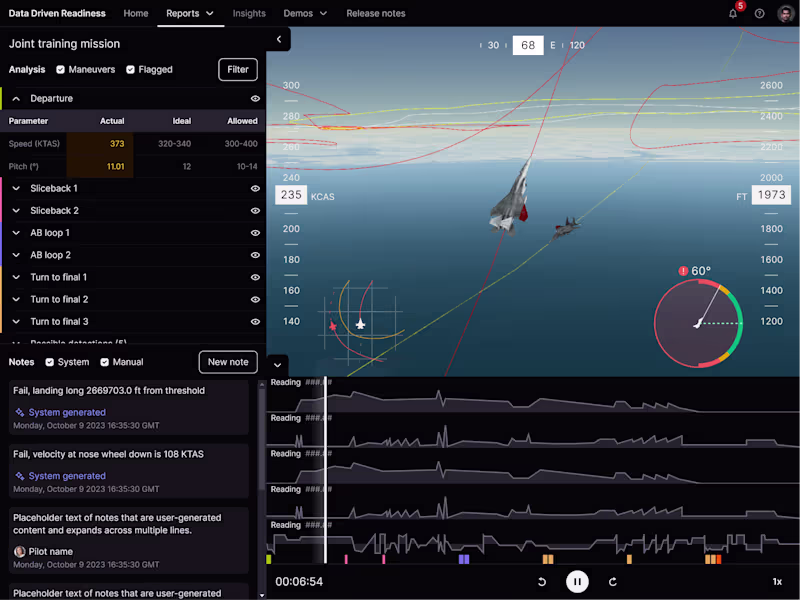The height and width of the screenshot is (600, 800).
Task: Hide the AB loop 1 maneuver
Action: coord(255,233)
